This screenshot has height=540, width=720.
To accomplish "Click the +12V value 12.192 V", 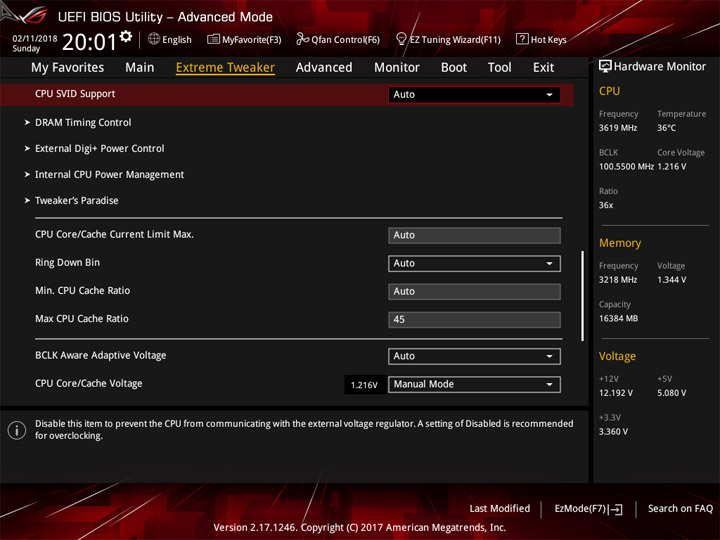I will (615, 393).
